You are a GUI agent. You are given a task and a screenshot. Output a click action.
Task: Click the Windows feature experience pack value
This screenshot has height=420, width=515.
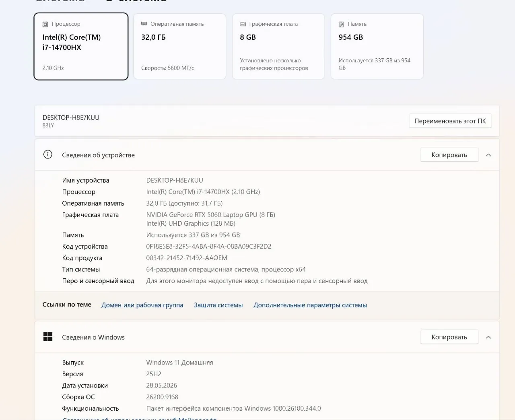pyautogui.click(x=233, y=408)
